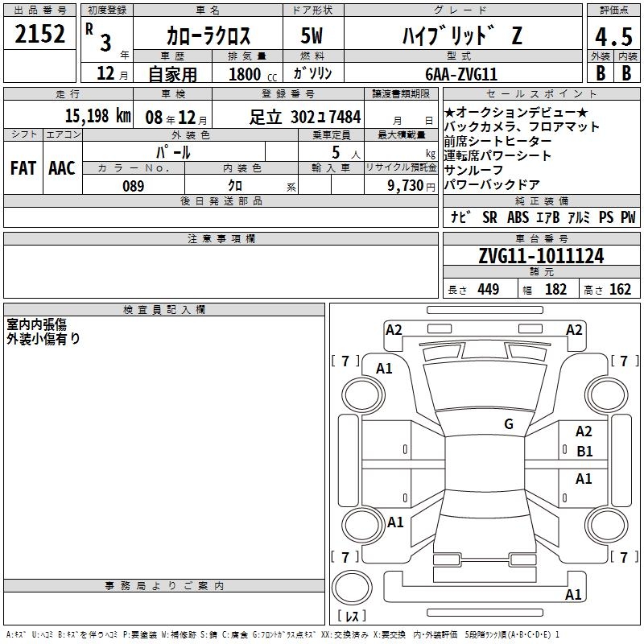The image size is (644, 644).
Task: Select the width value 182
Action: pyautogui.click(x=555, y=289)
